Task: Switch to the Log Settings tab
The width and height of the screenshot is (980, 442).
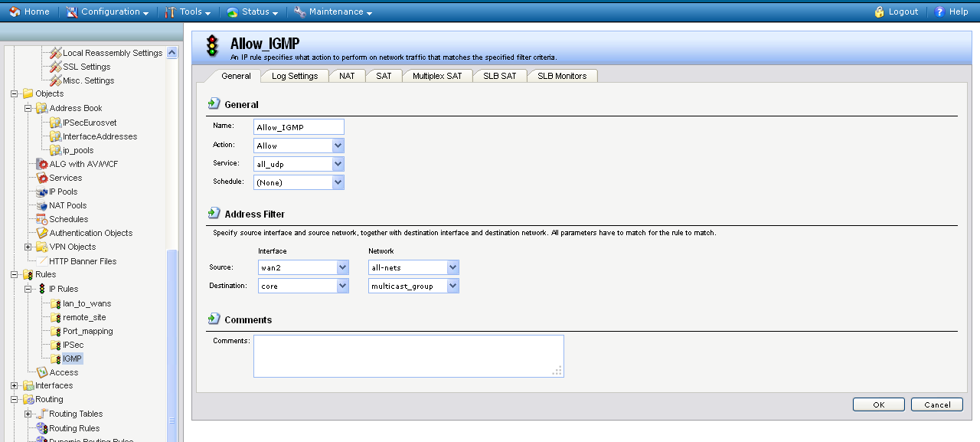Action: [x=295, y=76]
